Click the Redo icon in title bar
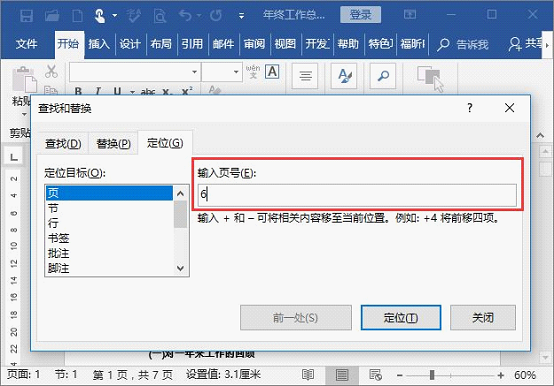The height and width of the screenshot is (386, 554). tap(216, 15)
